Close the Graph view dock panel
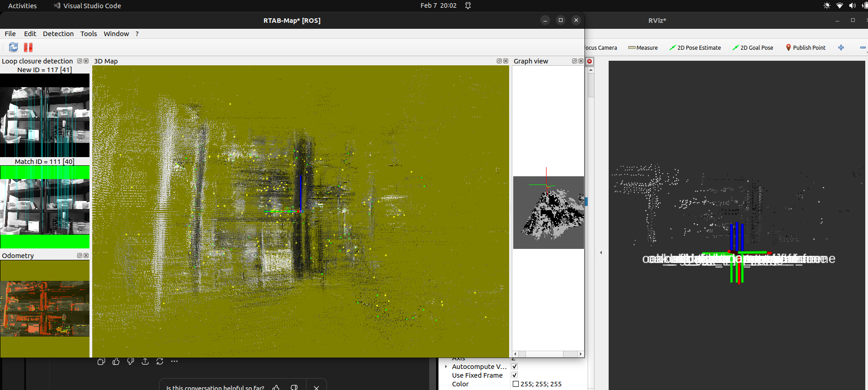The width and height of the screenshot is (868, 390). [x=581, y=61]
